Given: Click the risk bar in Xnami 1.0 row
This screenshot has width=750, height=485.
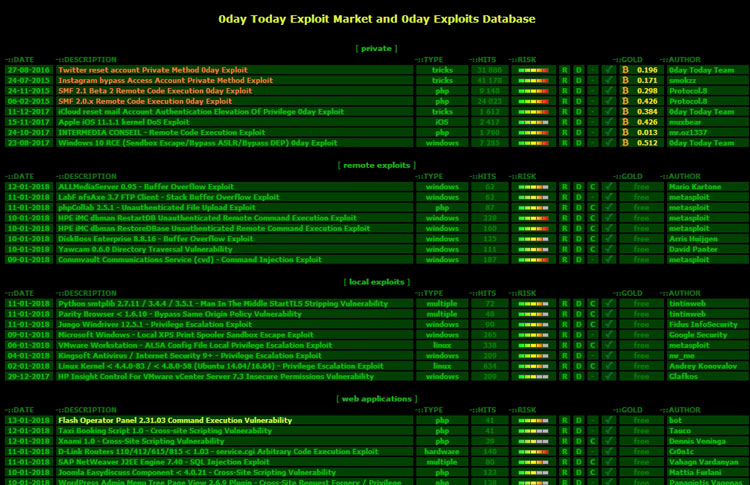Looking at the screenshot, I should pyautogui.click(x=533, y=441).
